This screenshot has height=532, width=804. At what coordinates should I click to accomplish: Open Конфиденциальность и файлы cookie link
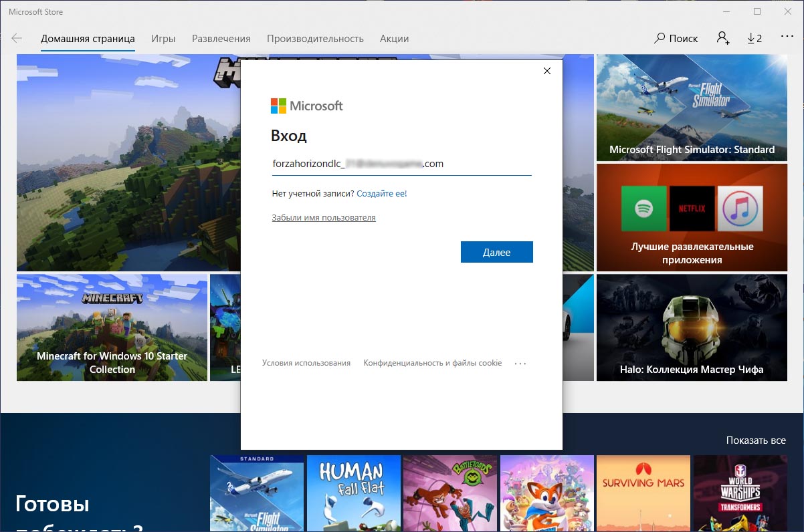pos(433,363)
